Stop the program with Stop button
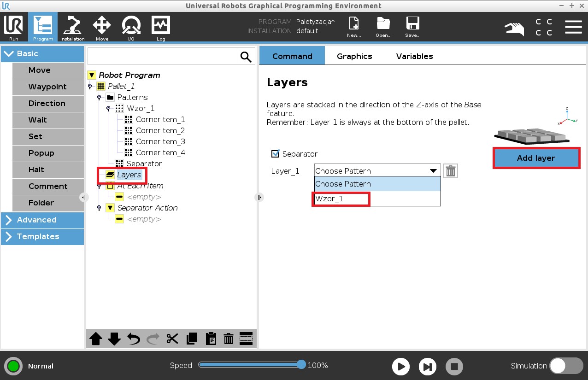Screen dimensions: 588x380 [454, 367]
